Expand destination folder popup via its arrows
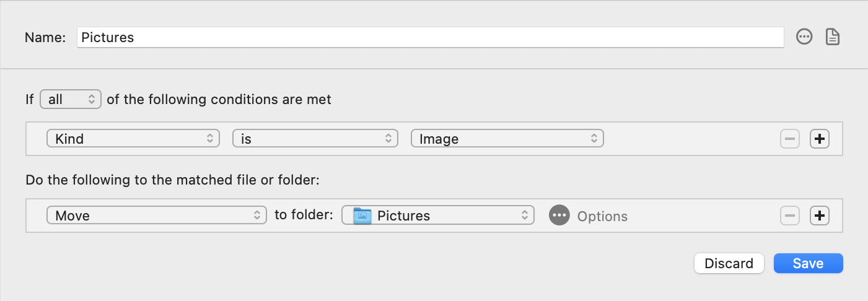Viewport: 868px width, 301px height. [x=524, y=216]
